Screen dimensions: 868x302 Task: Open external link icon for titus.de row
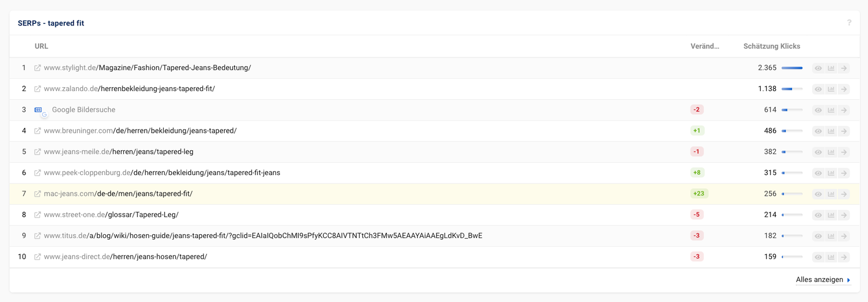pyautogui.click(x=37, y=236)
